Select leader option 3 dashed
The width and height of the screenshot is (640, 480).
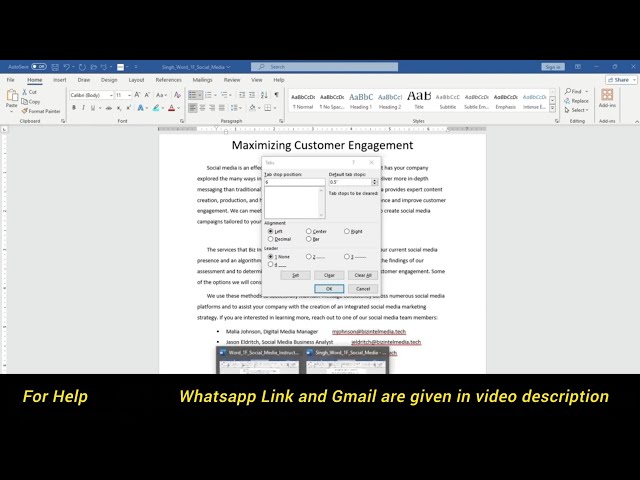tap(347, 256)
